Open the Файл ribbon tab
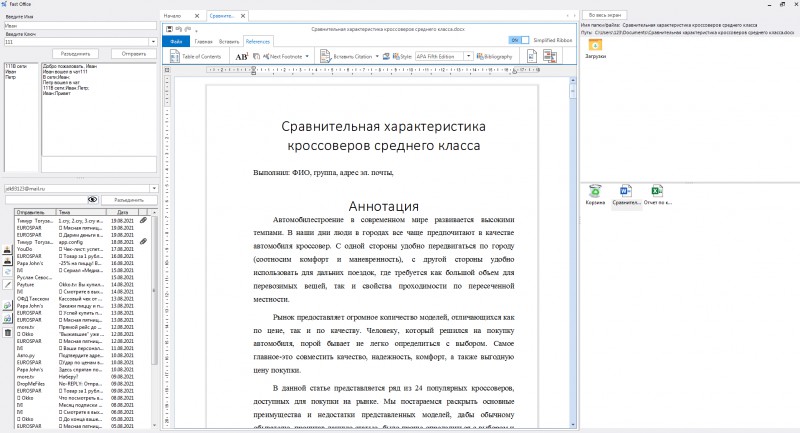The width and height of the screenshot is (800, 433). (176, 41)
